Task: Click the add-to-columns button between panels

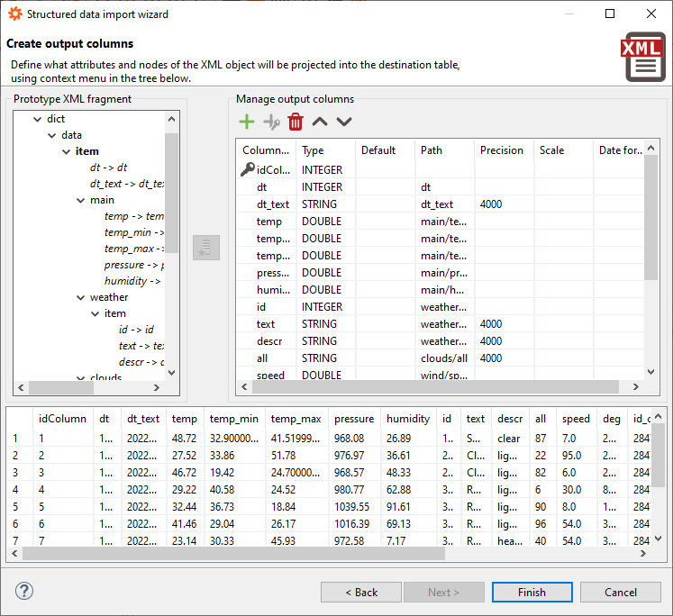Action: (206, 248)
